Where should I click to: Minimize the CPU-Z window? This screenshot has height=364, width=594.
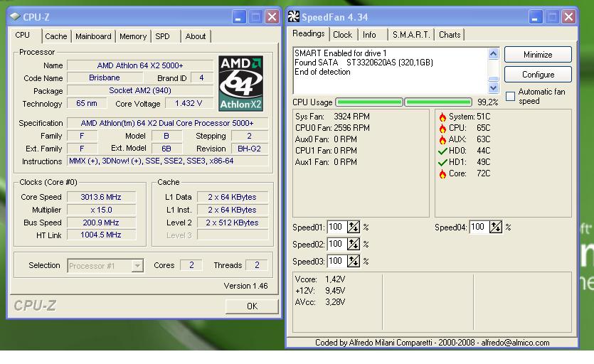click(x=238, y=17)
